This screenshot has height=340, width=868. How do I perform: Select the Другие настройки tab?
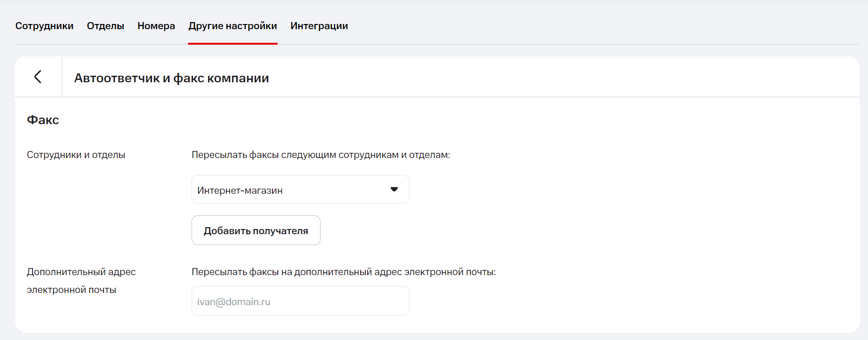point(233,26)
